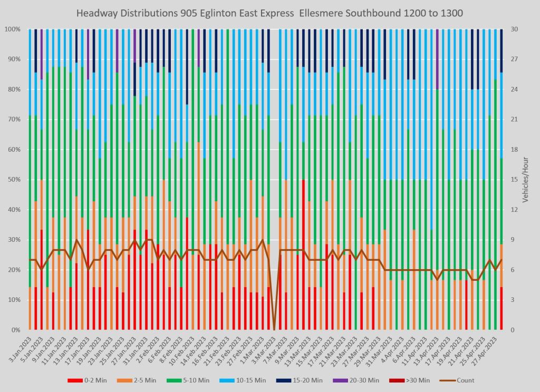540x392 pixels.
Task: Click the chart title Headway Distributions text
Action: tap(269, 13)
